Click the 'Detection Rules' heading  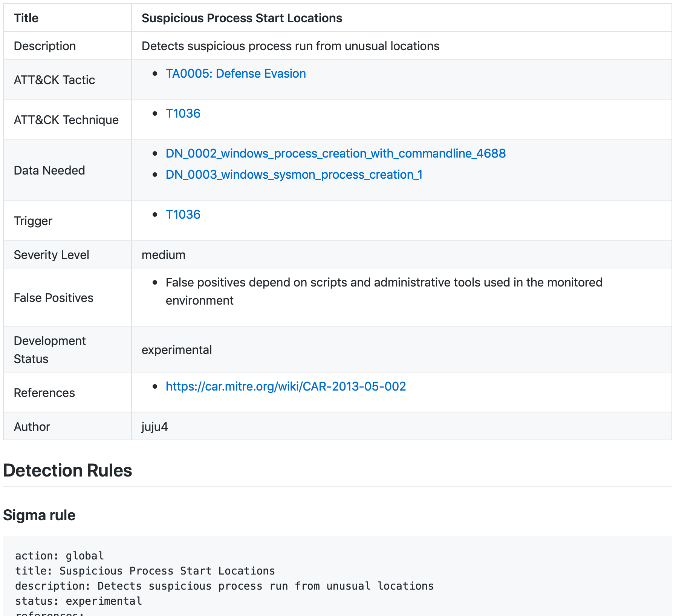[67, 470]
